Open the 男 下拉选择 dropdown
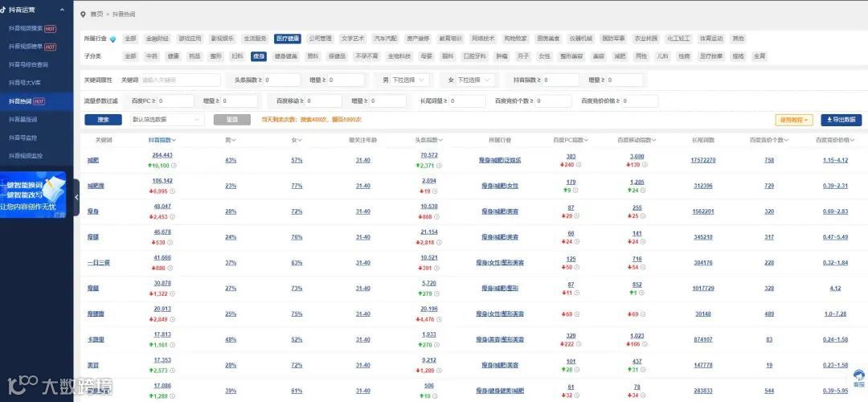 410,80
